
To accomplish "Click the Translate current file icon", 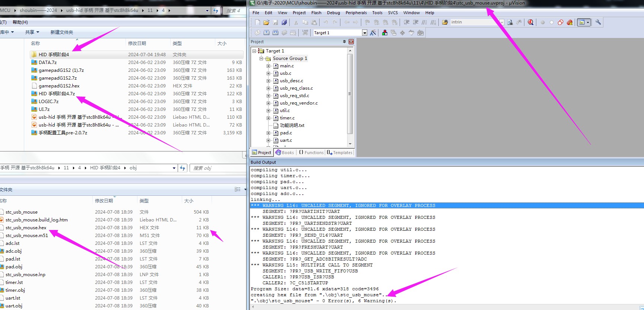I will [x=257, y=33].
